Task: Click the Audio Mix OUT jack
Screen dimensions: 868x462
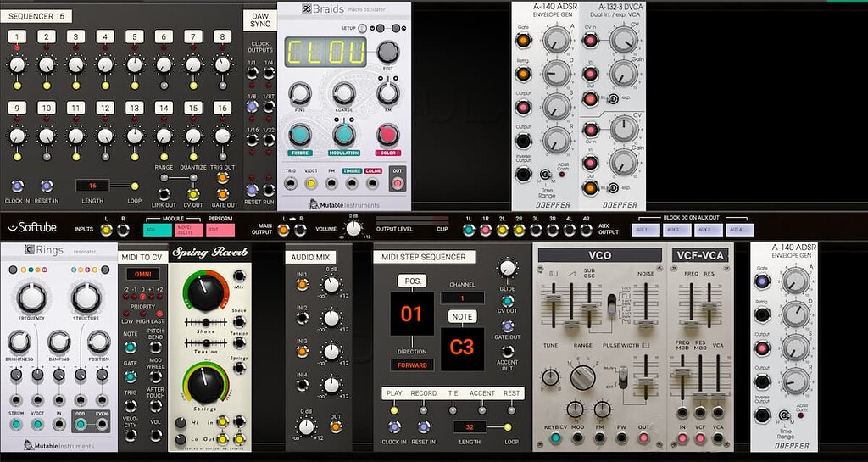Action: click(x=336, y=426)
